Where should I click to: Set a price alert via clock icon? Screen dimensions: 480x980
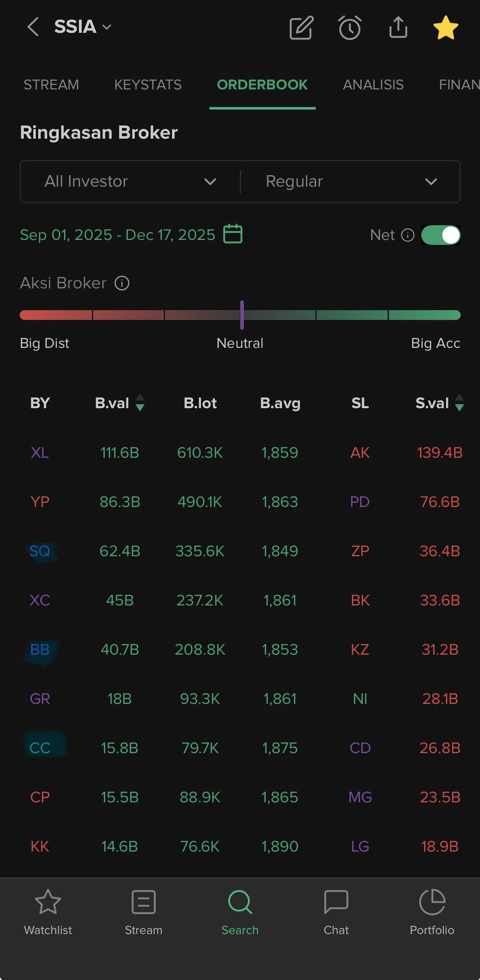click(x=350, y=28)
